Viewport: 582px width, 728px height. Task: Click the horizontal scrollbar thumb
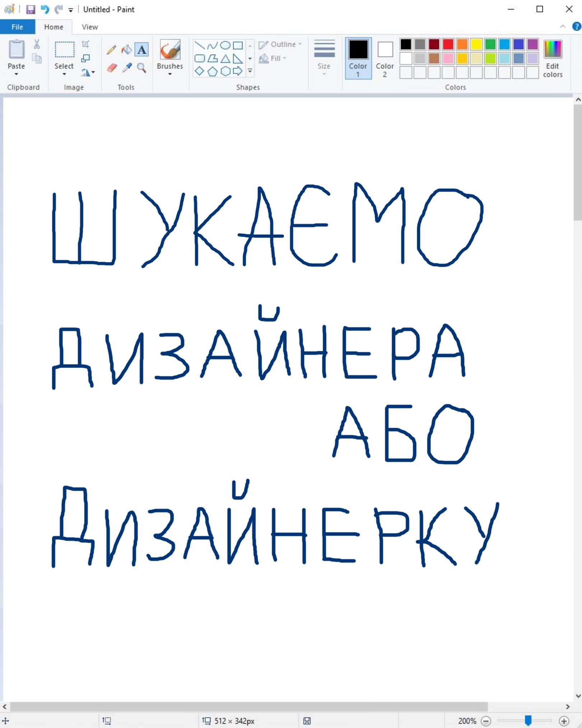coord(249,706)
